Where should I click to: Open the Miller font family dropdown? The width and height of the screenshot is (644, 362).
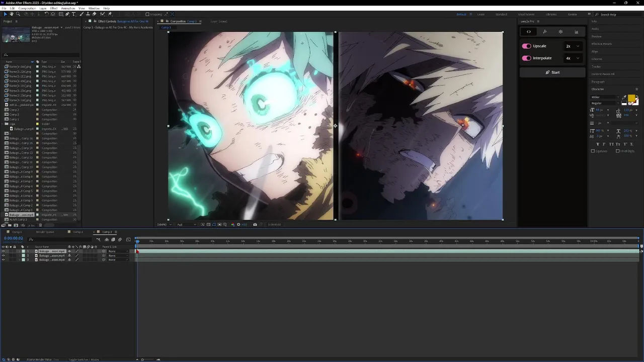[605, 97]
